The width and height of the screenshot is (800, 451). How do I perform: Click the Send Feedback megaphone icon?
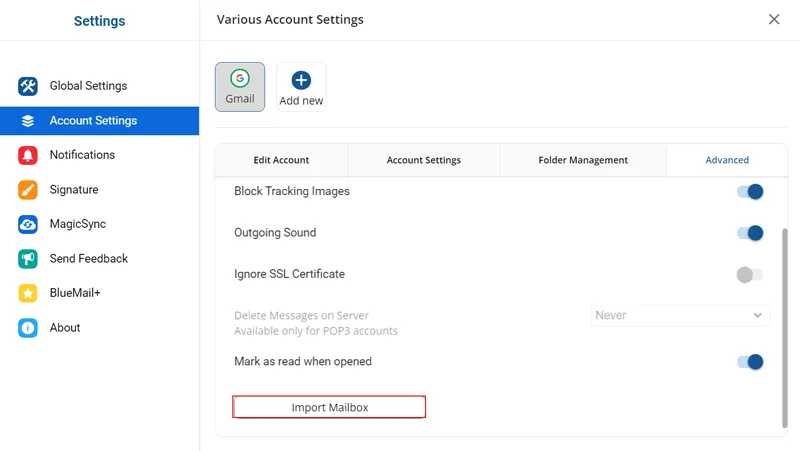[28, 259]
